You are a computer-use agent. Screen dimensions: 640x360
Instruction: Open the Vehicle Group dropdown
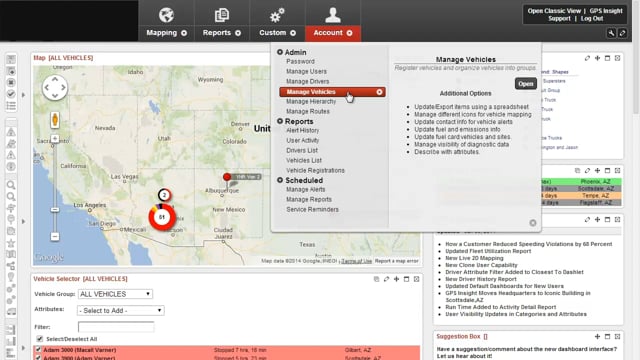coord(115,294)
